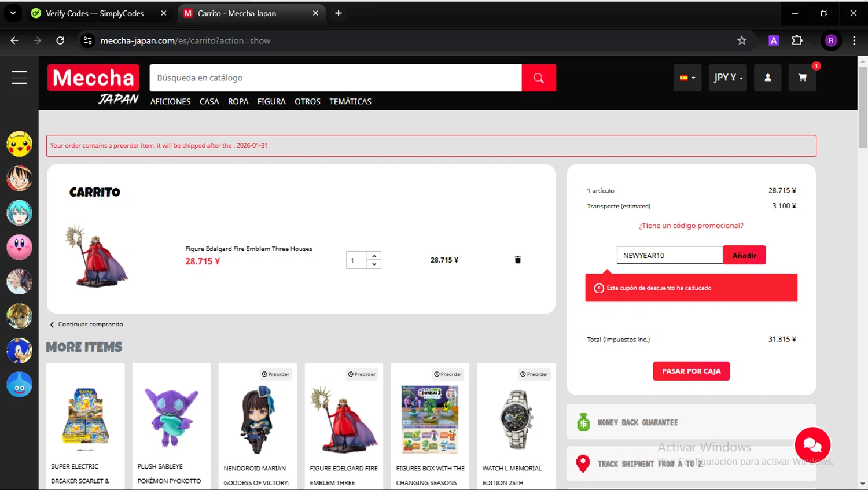Select the Link Zelda sidebar icon
868x490 pixels.
point(19,316)
